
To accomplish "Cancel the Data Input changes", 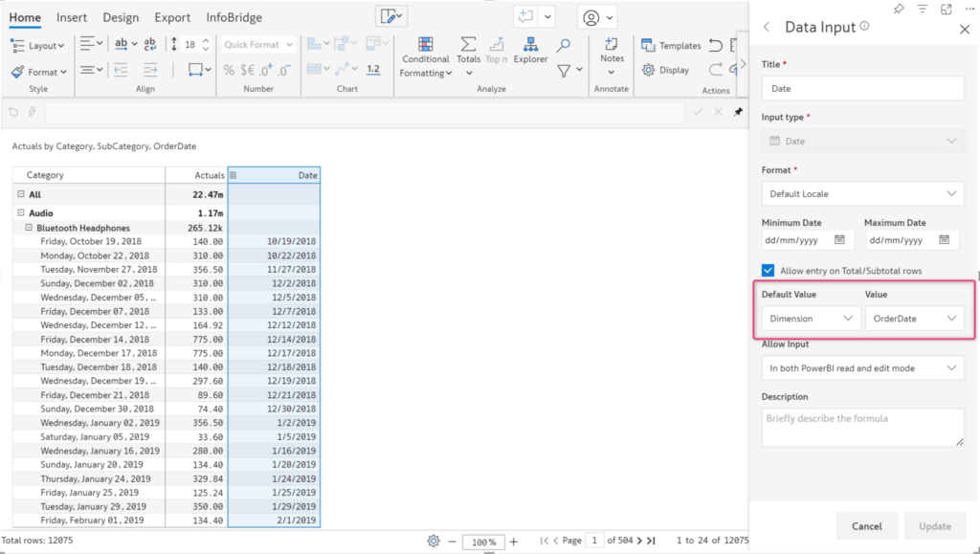I will (866, 526).
